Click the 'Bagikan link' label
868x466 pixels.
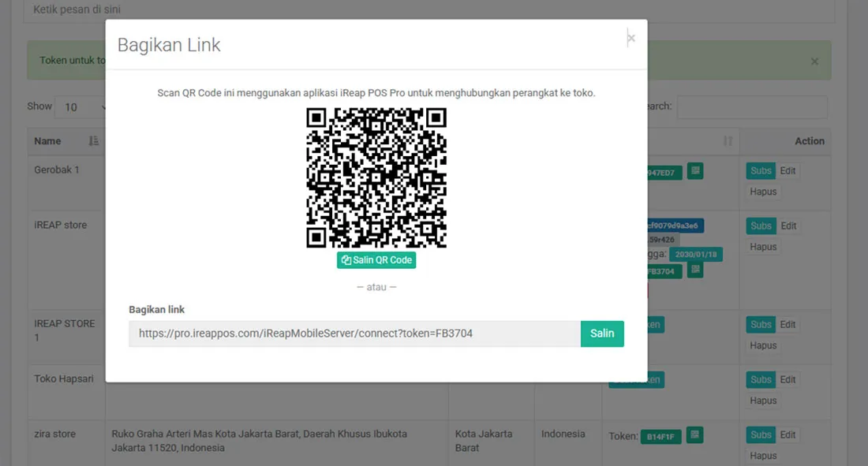pos(157,309)
